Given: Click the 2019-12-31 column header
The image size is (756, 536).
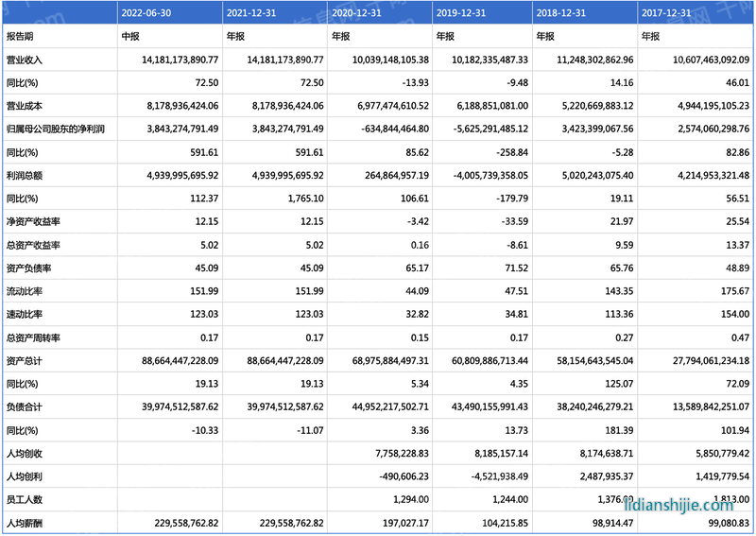Looking at the screenshot, I should coord(461,13).
